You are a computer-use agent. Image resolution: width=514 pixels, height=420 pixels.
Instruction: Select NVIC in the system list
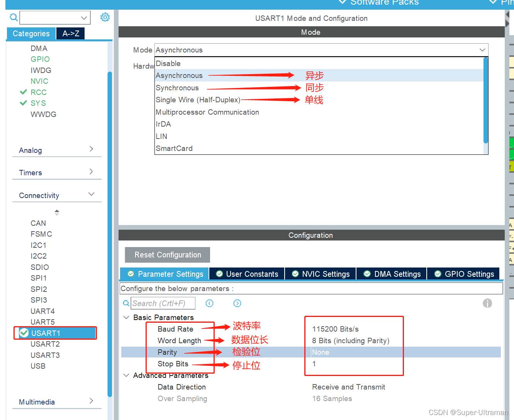point(39,81)
